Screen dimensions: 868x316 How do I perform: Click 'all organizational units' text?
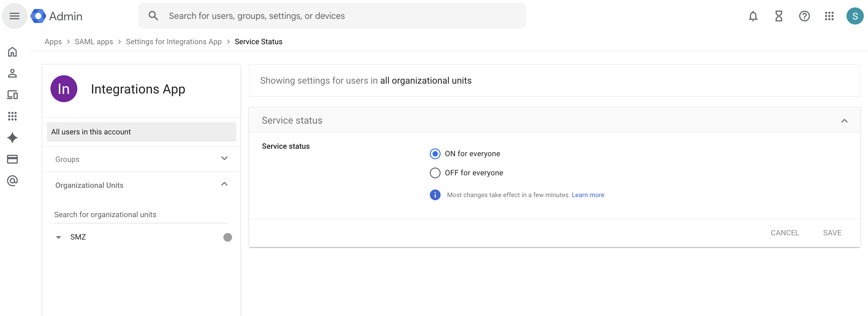426,81
